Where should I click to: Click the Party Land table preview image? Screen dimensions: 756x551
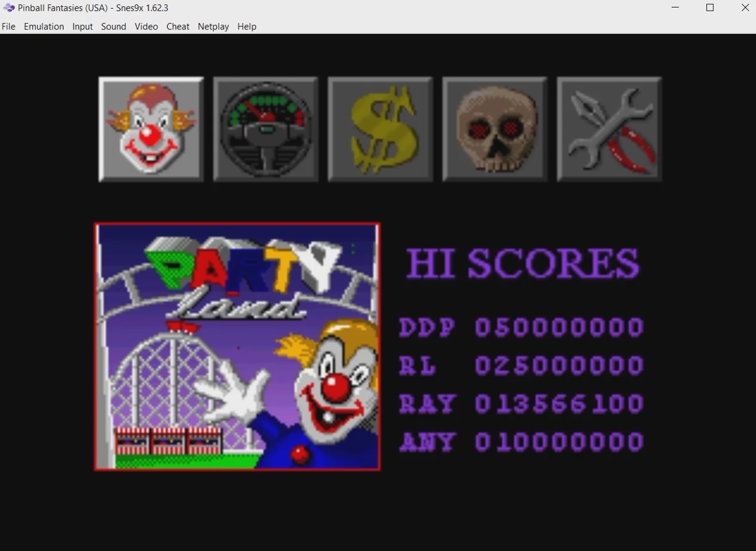(x=237, y=347)
